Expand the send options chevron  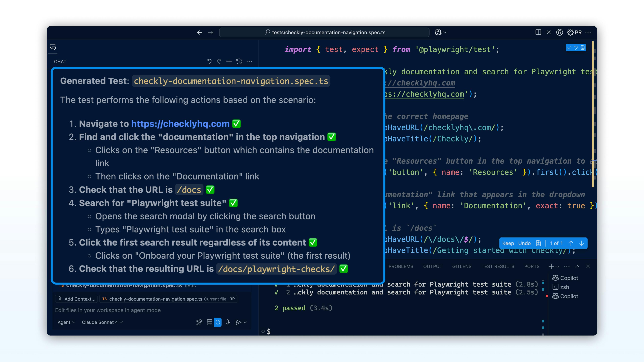point(245,322)
